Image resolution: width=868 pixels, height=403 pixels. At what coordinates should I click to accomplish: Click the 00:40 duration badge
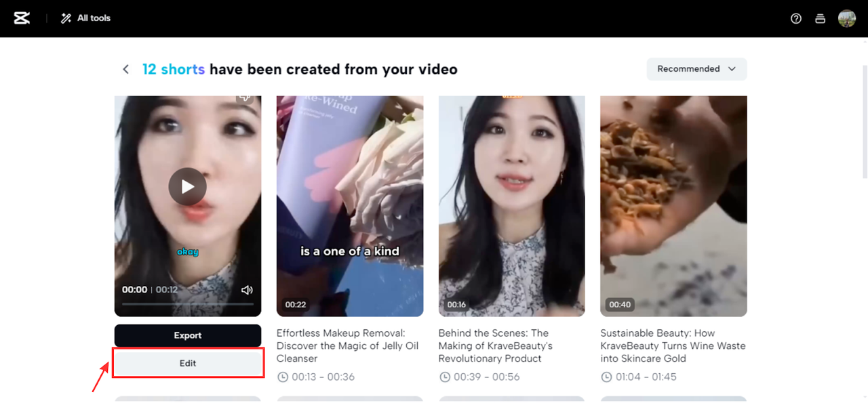pos(620,305)
